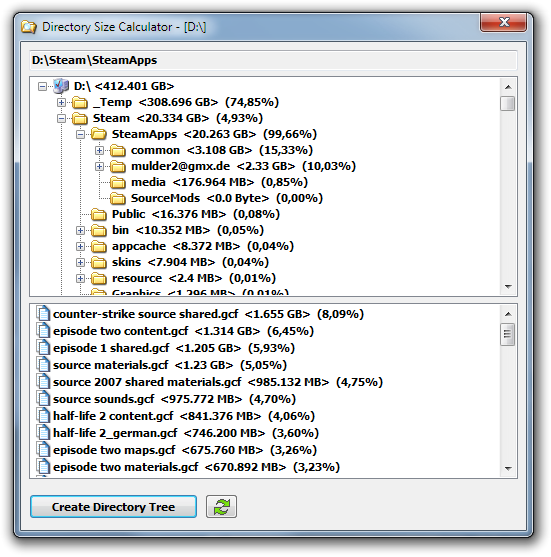Image resolution: width=551 pixels, height=557 pixels.
Task: Click the application icon in title bar
Action: click(x=29, y=27)
